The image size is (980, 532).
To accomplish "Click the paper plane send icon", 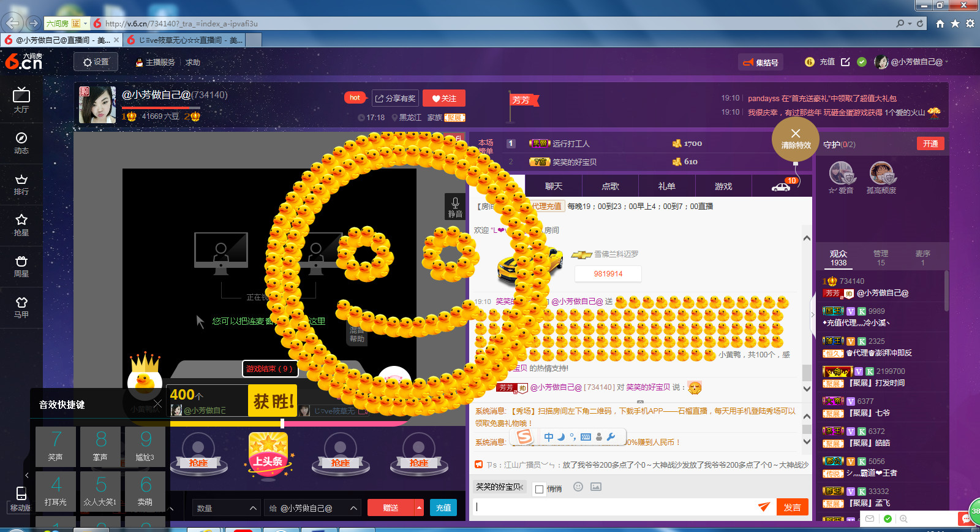I will (x=764, y=506).
